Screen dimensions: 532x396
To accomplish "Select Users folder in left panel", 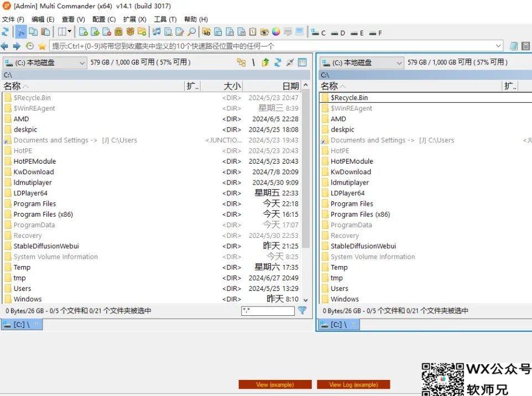I will (152, 289).
